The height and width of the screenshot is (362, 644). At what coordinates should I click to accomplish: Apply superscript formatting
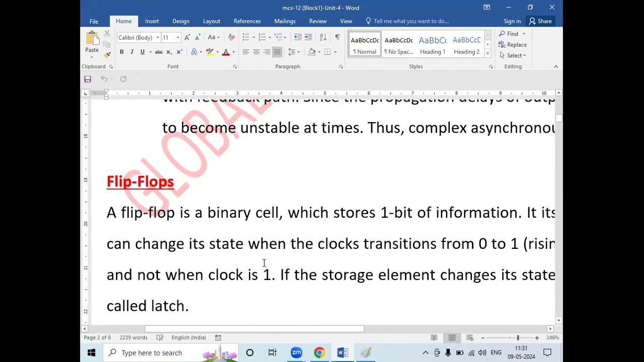coord(180,52)
